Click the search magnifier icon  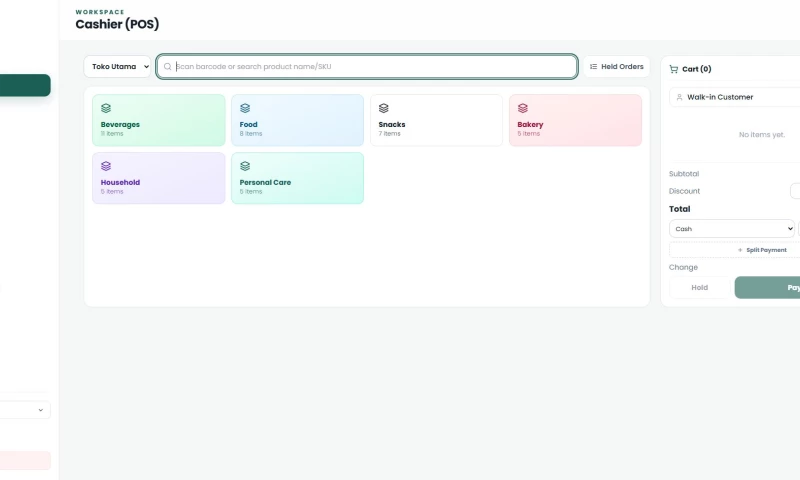[x=167, y=67]
